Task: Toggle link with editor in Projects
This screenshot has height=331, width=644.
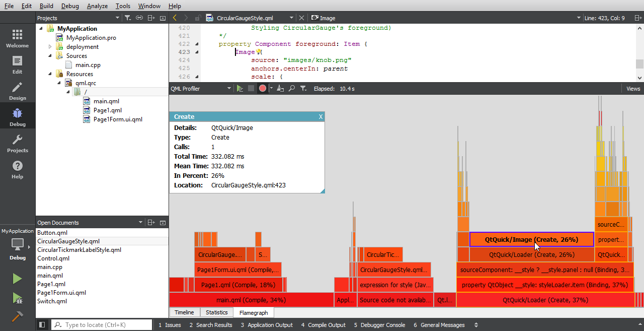Action: [139, 18]
